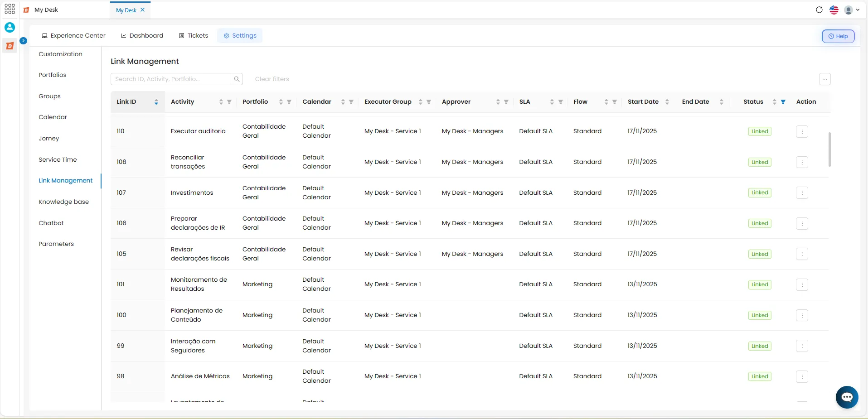Open action menu for link 105
This screenshot has width=868, height=419.
tap(802, 254)
